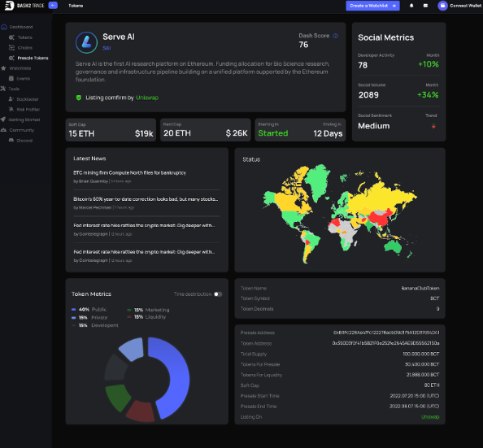Click the Presale Start Time value

[415, 396]
